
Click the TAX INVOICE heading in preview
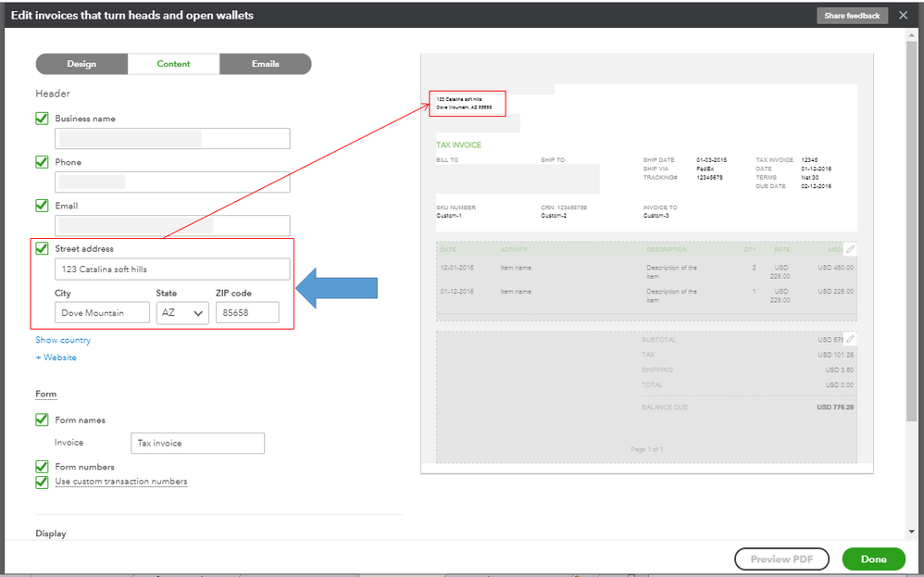point(458,145)
